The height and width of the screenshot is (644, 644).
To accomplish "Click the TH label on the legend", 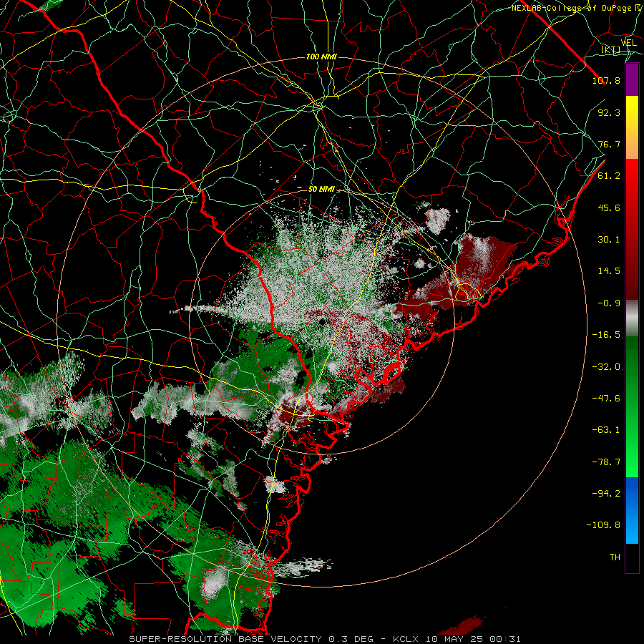I will pyautogui.click(x=615, y=557).
